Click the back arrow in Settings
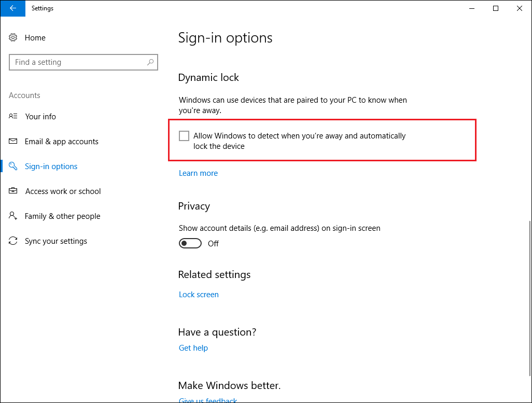Image resolution: width=532 pixels, height=403 pixels. coord(12,8)
